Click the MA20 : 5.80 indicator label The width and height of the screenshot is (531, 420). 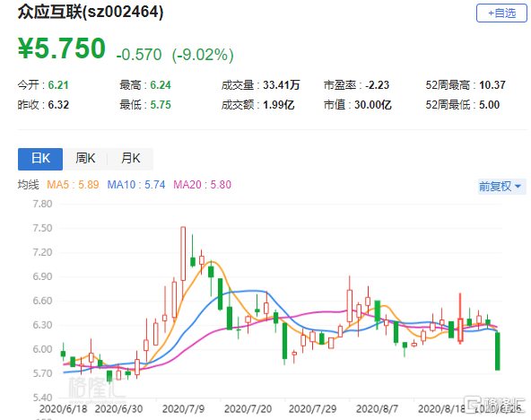click(x=202, y=185)
